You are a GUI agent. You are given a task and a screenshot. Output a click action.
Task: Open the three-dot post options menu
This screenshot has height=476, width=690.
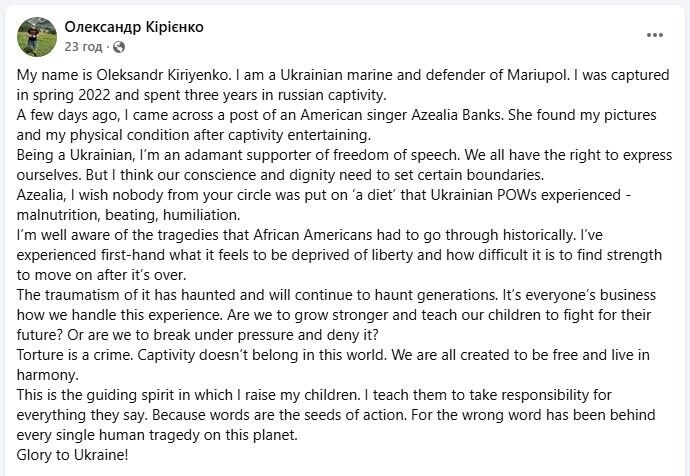(655, 35)
